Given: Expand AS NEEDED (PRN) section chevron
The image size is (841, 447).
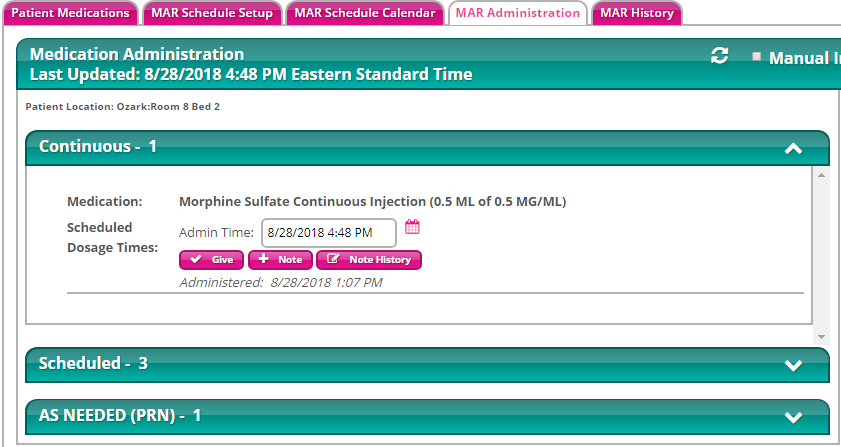Looking at the screenshot, I should pos(793,417).
